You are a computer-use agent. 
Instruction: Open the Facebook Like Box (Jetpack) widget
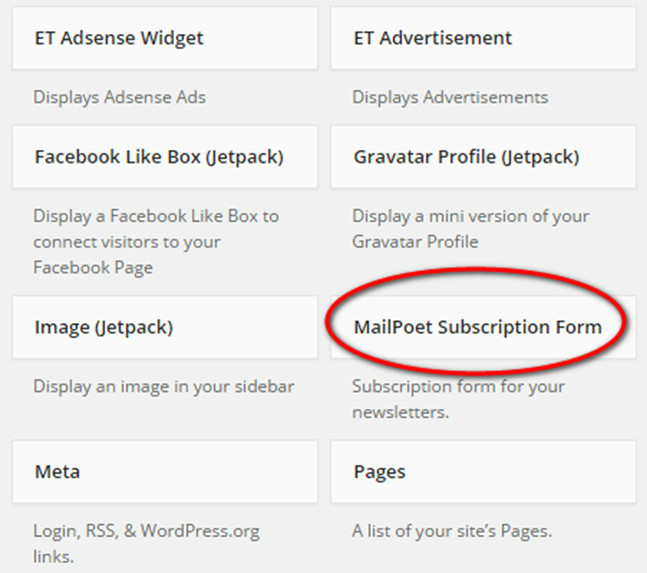tap(165, 157)
